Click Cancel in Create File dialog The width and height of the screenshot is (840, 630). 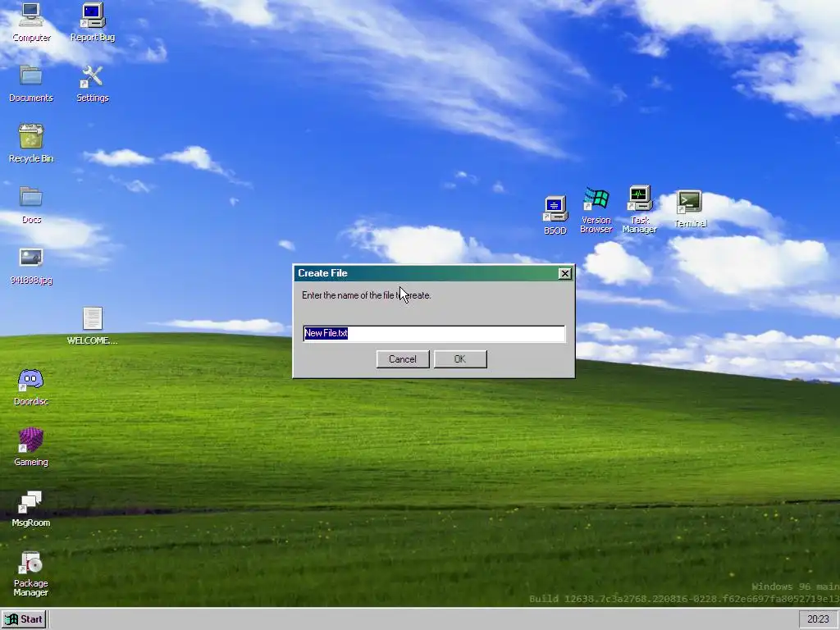point(403,359)
